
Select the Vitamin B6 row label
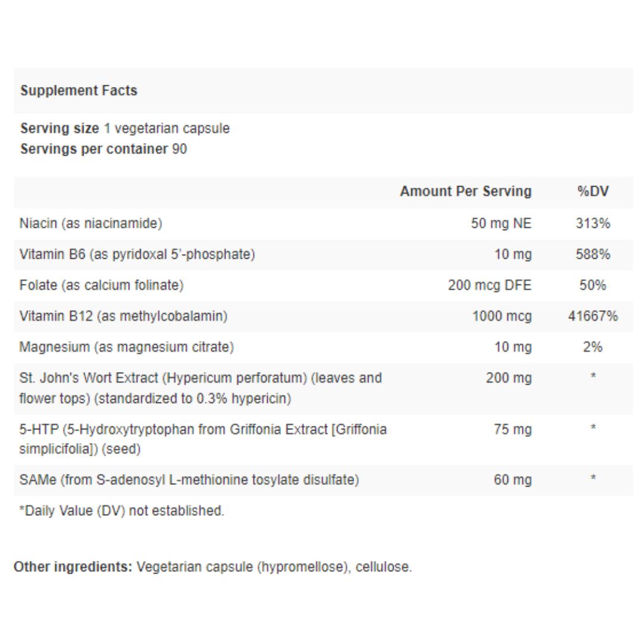[x=137, y=255]
